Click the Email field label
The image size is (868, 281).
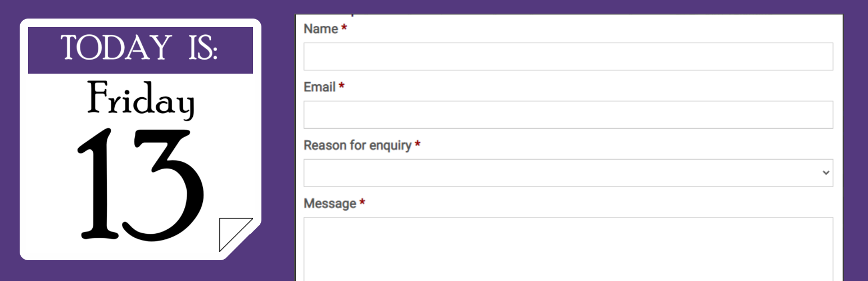319,88
